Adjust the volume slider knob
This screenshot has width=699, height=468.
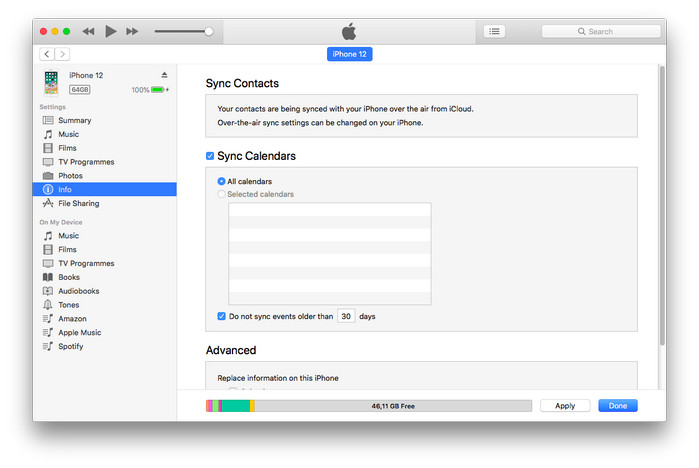click(209, 31)
